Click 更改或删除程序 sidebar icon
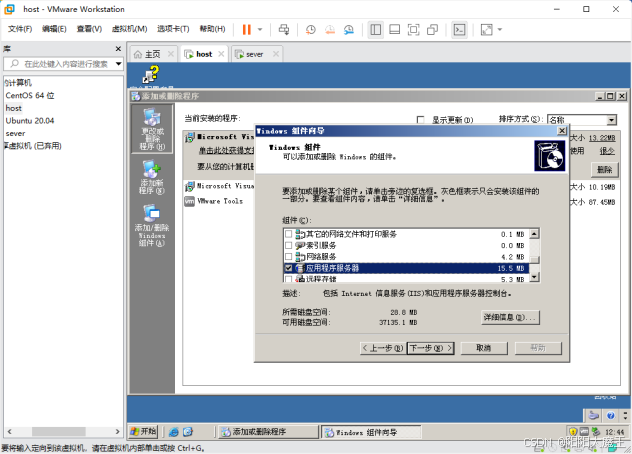Viewport: 632px width, 454px height. [x=152, y=129]
